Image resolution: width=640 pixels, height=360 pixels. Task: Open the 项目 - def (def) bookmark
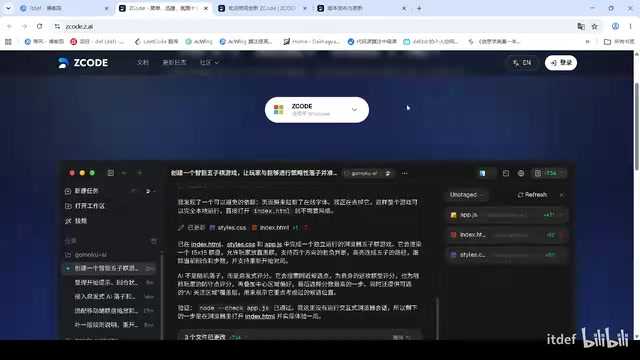(x=97, y=42)
